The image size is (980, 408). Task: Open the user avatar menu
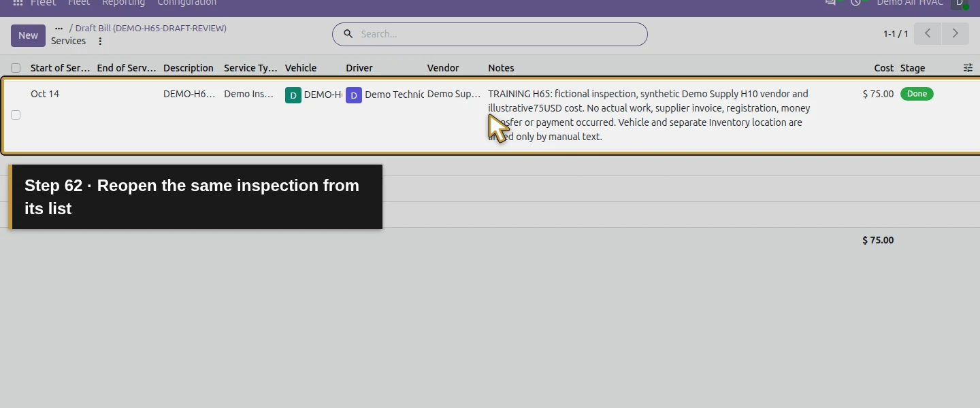[959, 3]
